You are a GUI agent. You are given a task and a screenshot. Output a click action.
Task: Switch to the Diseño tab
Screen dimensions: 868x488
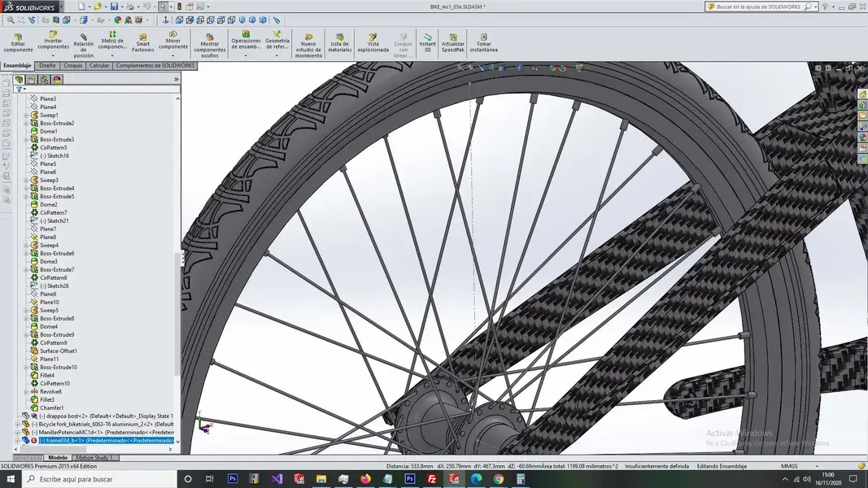(47, 66)
